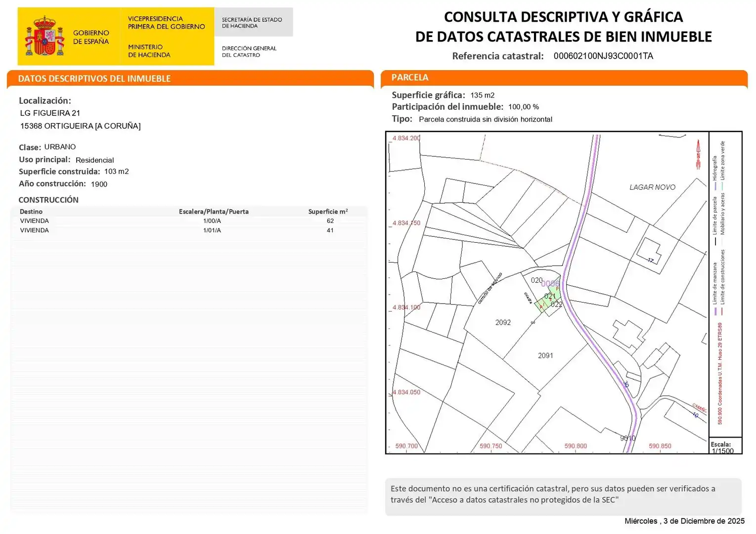Click parcel label 020 on the map
Image resolution: width=756 pixels, height=534 pixels.
click(536, 280)
